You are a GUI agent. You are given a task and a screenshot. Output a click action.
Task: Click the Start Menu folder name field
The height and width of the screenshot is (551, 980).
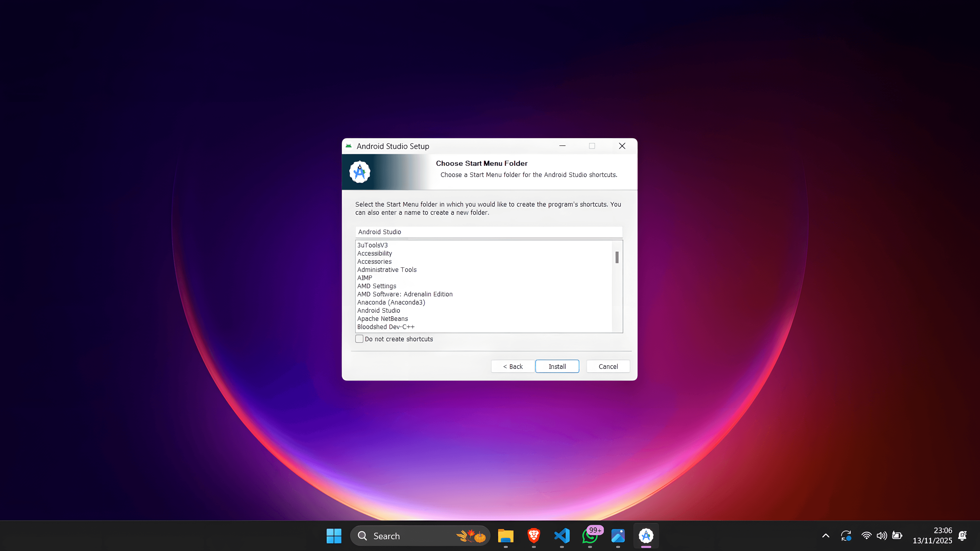pos(488,232)
